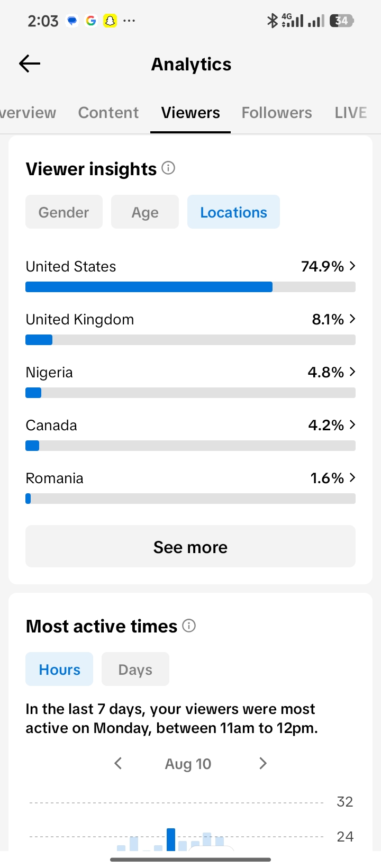The height and width of the screenshot is (868, 381).
Task: Tap the back arrow icon
Action: (x=30, y=64)
